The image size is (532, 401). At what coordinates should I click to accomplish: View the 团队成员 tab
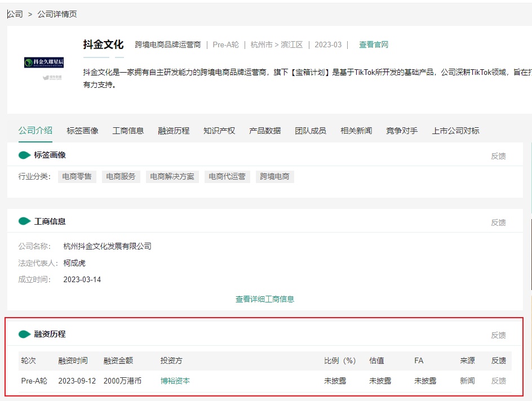[311, 131]
